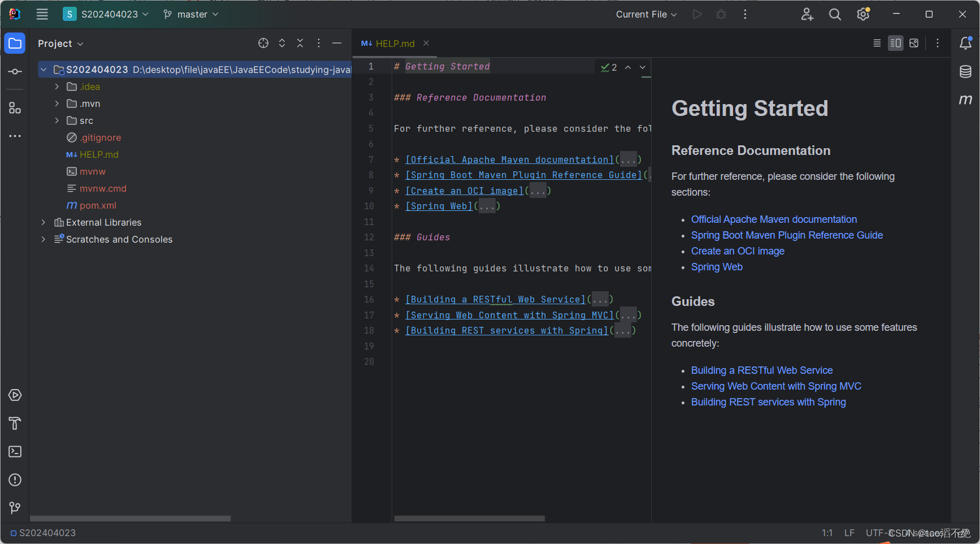The image size is (980, 544).
Task: Expand the .idea folder
Action: click(57, 87)
